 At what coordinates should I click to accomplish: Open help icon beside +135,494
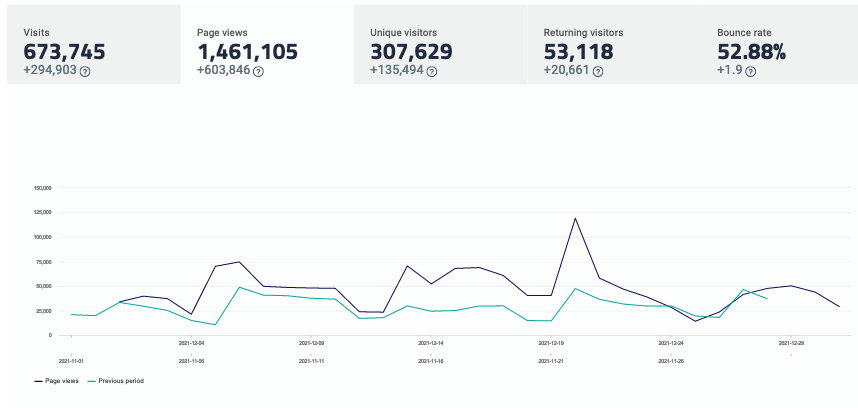[x=432, y=71]
